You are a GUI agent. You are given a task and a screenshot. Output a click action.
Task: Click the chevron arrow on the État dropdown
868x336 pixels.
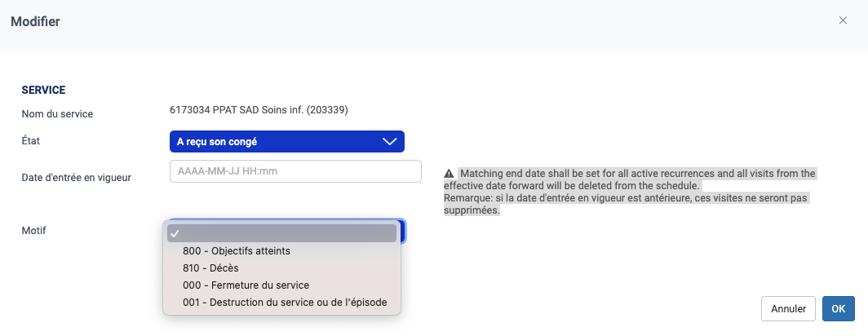coord(390,142)
